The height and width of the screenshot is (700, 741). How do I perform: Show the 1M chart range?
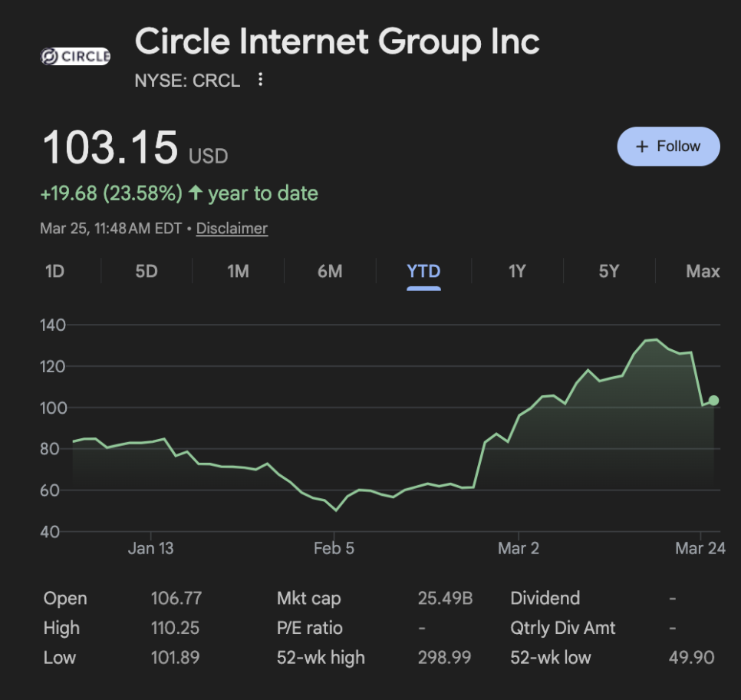point(238,271)
